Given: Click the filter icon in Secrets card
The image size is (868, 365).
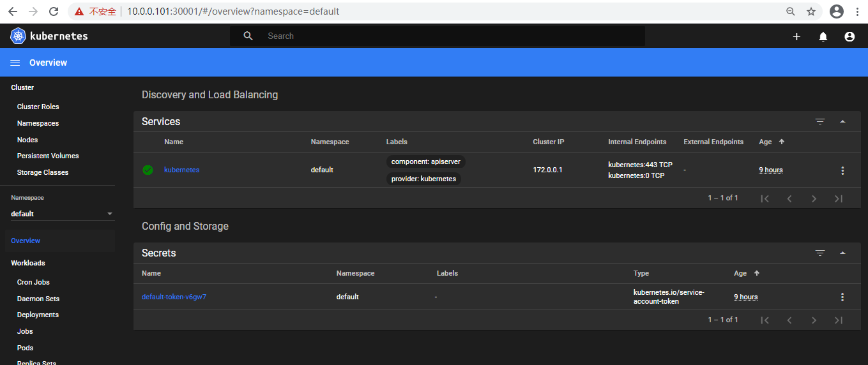Looking at the screenshot, I should [820, 253].
